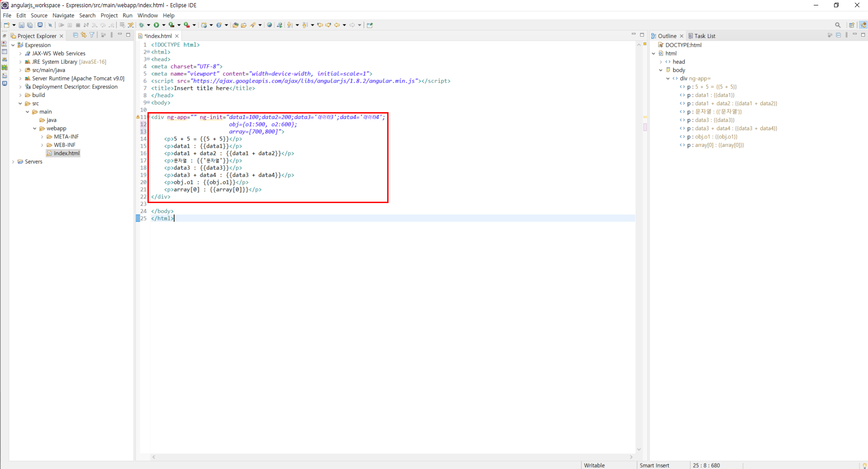Viewport: 868px width, 469px height.
Task: Expand the META-INF folder
Action: 42,137
